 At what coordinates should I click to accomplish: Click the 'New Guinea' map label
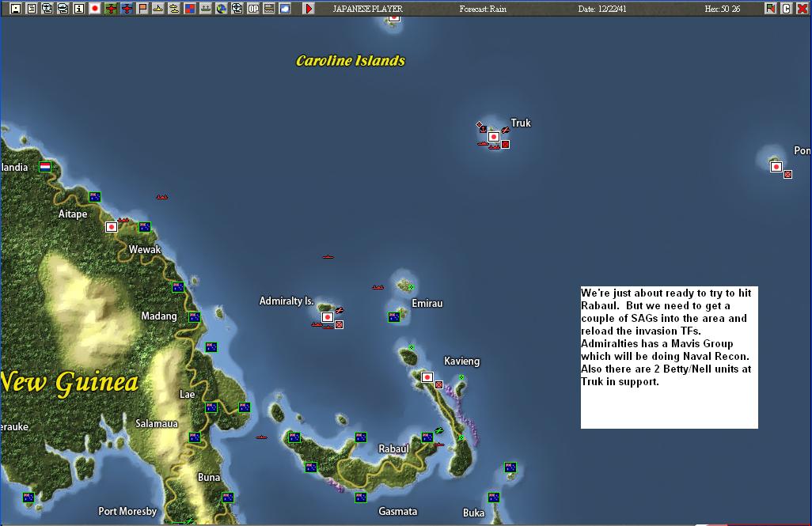point(70,382)
